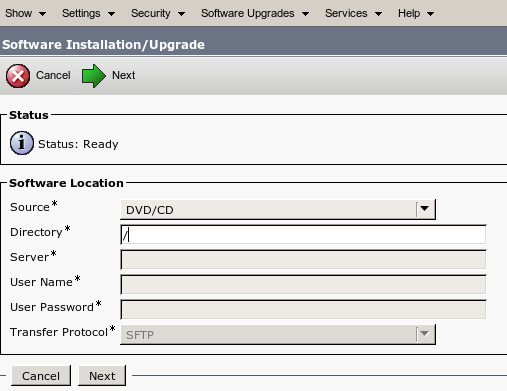The width and height of the screenshot is (507, 391).
Task: Click the 'Software Location' section heading
Action: (66, 183)
